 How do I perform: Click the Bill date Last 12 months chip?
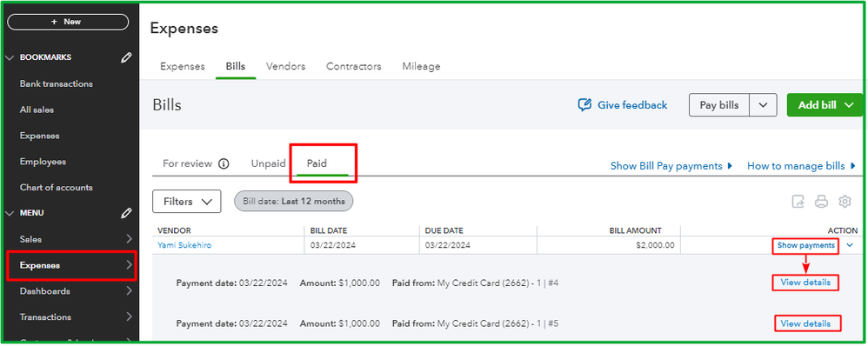(x=293, y=202)
